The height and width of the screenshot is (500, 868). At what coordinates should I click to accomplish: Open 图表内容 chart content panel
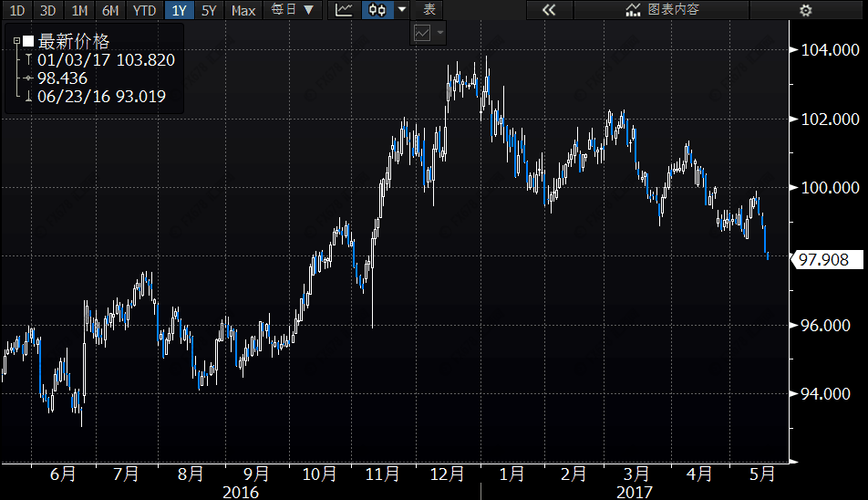click(x=662, y=10)
